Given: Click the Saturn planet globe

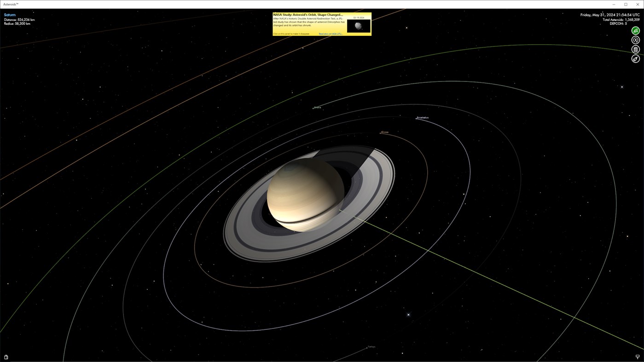Looking at the screenshot, I should (305, 194).
